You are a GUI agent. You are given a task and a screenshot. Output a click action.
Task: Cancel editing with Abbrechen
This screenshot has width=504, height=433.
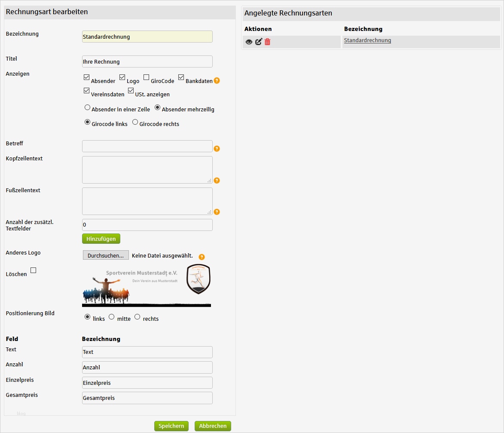pos(213,426)
